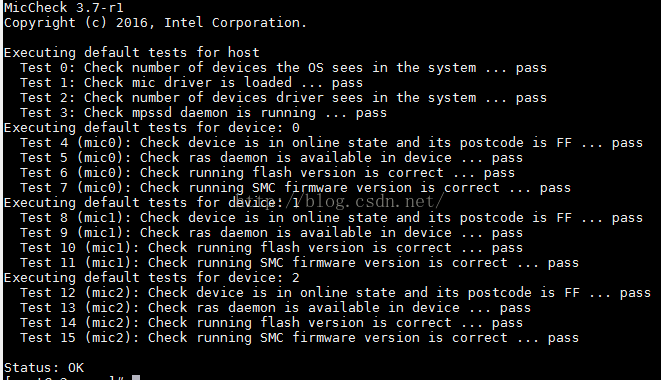
Task: Click Test 8 (mic1) online state line
Action: pyautogui.click(x=331, y=218)
